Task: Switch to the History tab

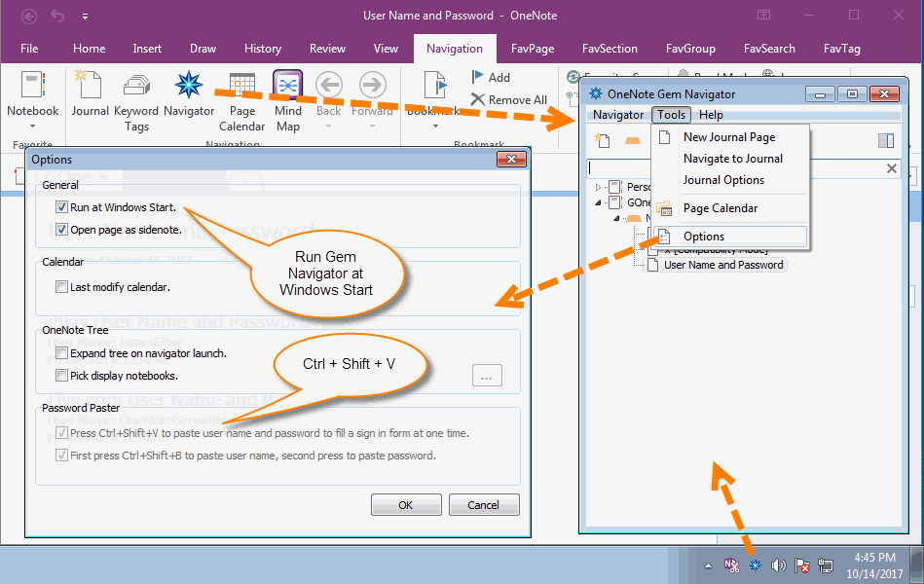Action: tap(262, 49)
